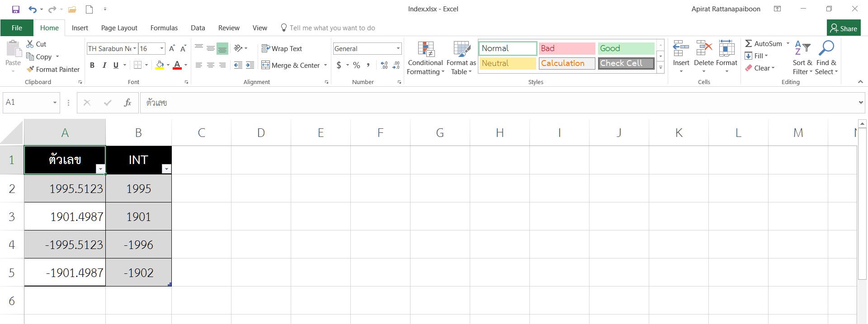Set Top Align vertical alignment

199,48
